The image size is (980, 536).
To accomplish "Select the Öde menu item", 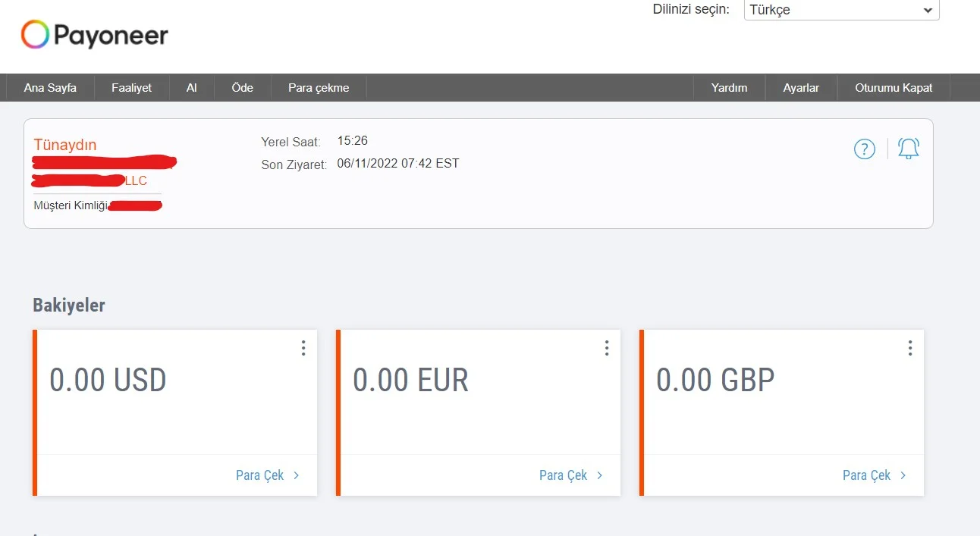I will pyautogui.click(x=242, y=88).
